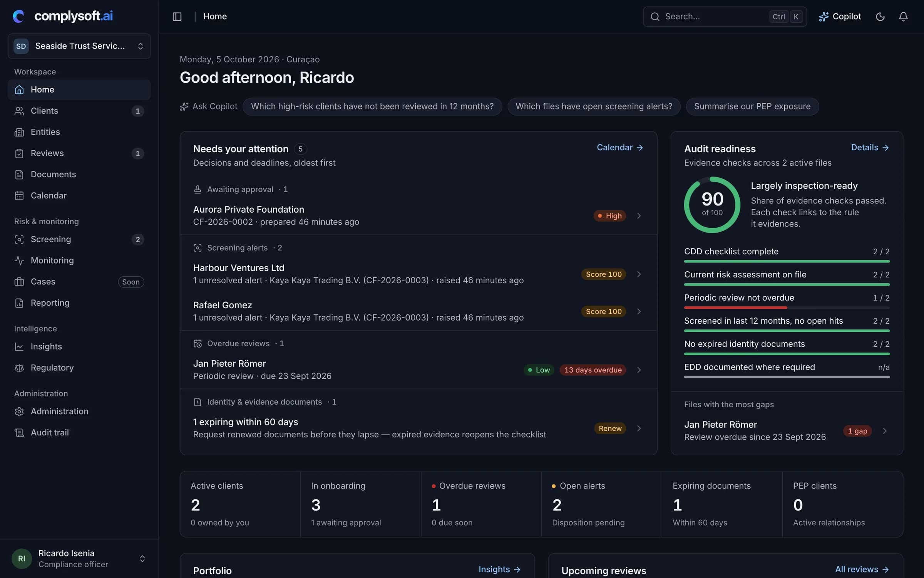Go to Home in sidebar
Viewport: 924px width, 578px height.
[79, 89]
